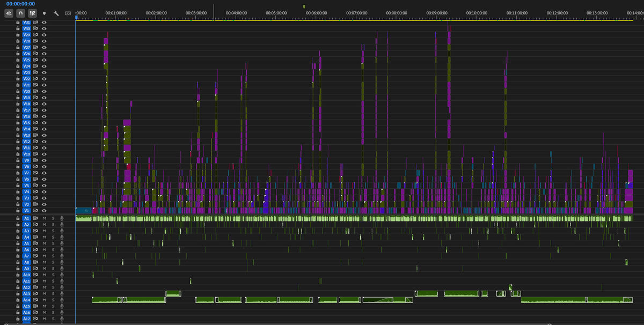Select the first audio clip on A13
644x325 pixels.
173,293
